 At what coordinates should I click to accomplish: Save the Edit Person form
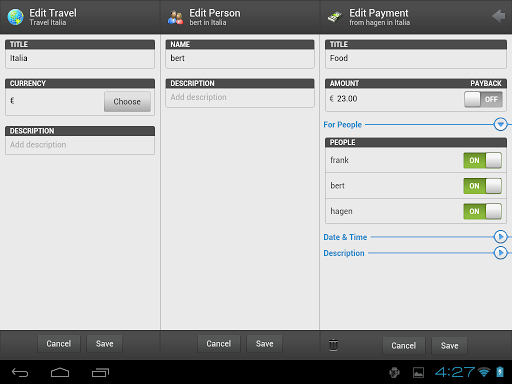click(265, 344)
